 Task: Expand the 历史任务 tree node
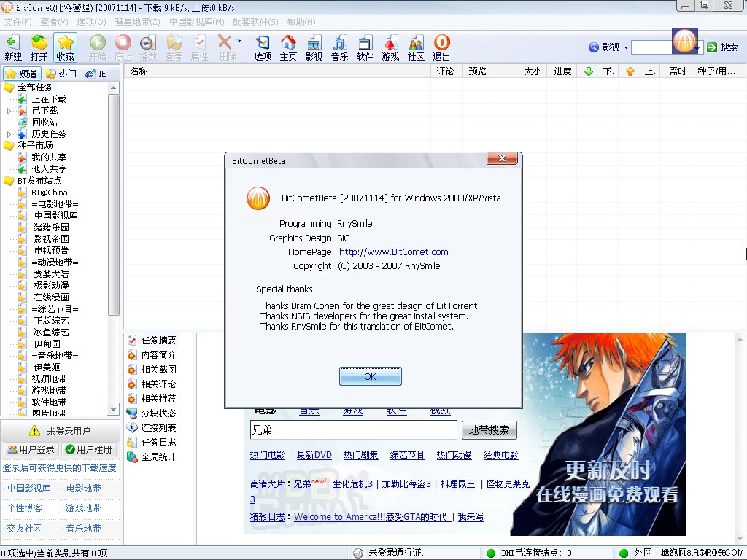[9, 134]
